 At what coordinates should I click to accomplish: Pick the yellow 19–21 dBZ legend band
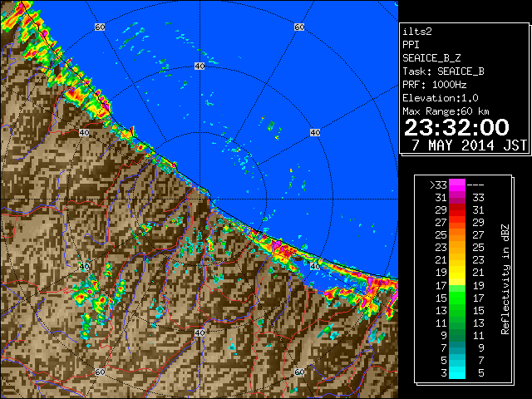(x=457, y=273)
